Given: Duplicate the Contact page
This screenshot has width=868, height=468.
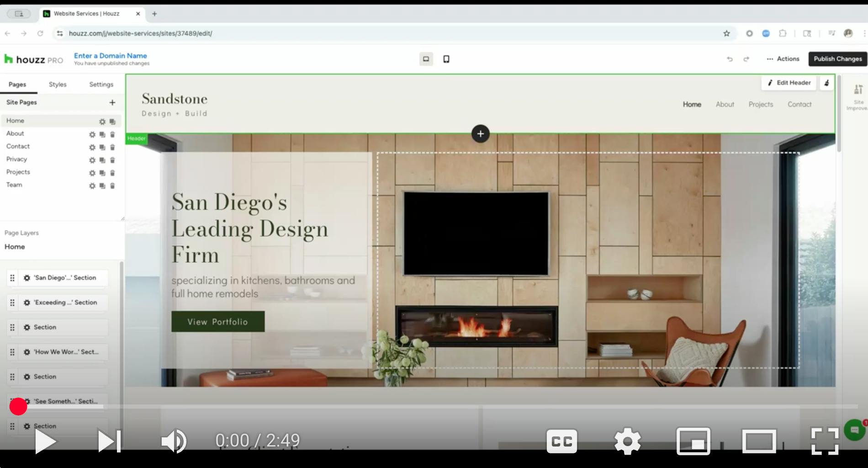Looking at the screenshot, I should point(102,147).
